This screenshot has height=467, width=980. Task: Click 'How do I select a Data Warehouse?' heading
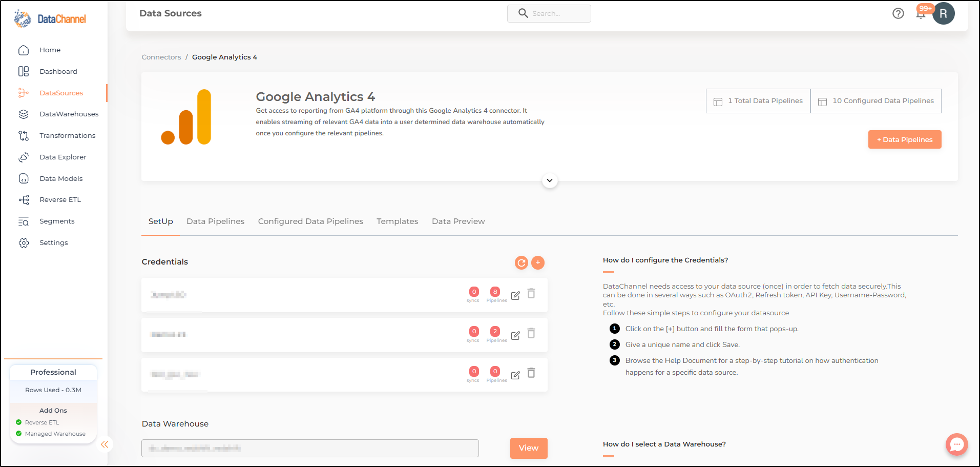point(664,444)
